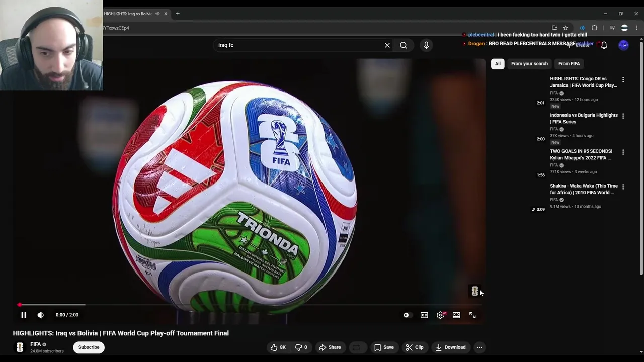The image size is (644, 362).
Task: Create a Clip of the video
Action: (415, 347)
